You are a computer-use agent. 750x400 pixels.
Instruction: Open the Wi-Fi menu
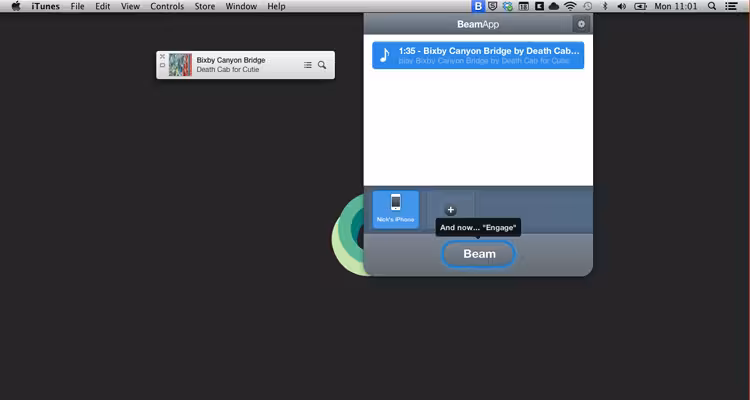[570, 6]
